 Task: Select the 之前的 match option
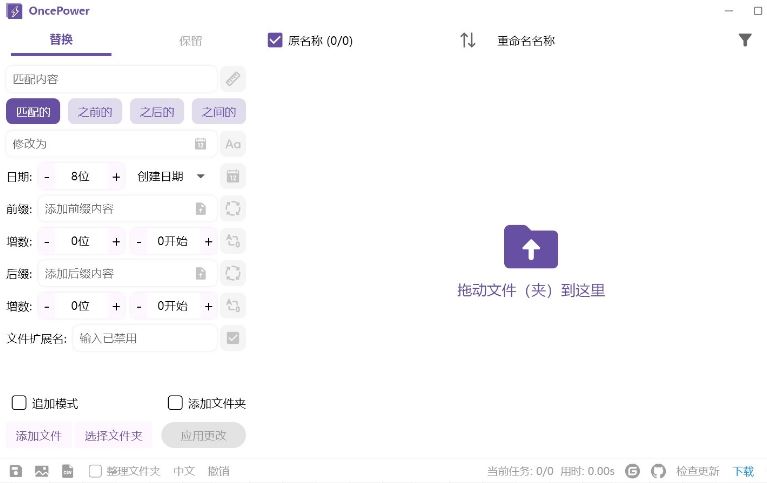click(95, 112)
